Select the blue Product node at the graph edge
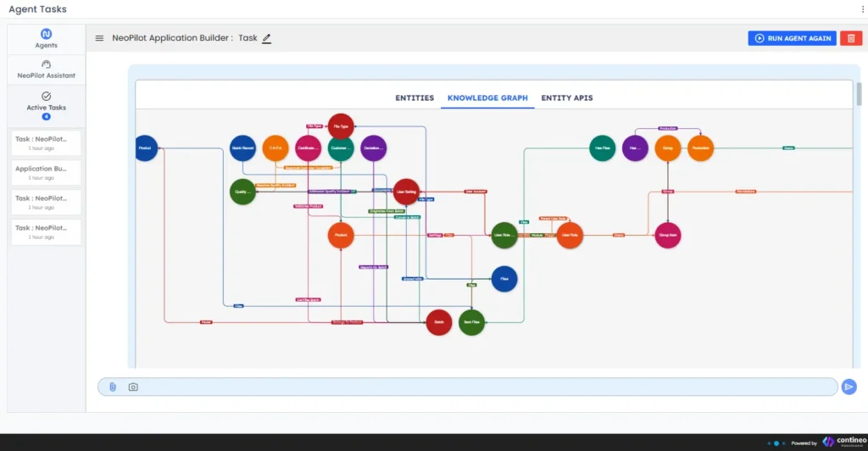Image resolution: width=868 pixels, height=451 pixels. tap(146, 148)
